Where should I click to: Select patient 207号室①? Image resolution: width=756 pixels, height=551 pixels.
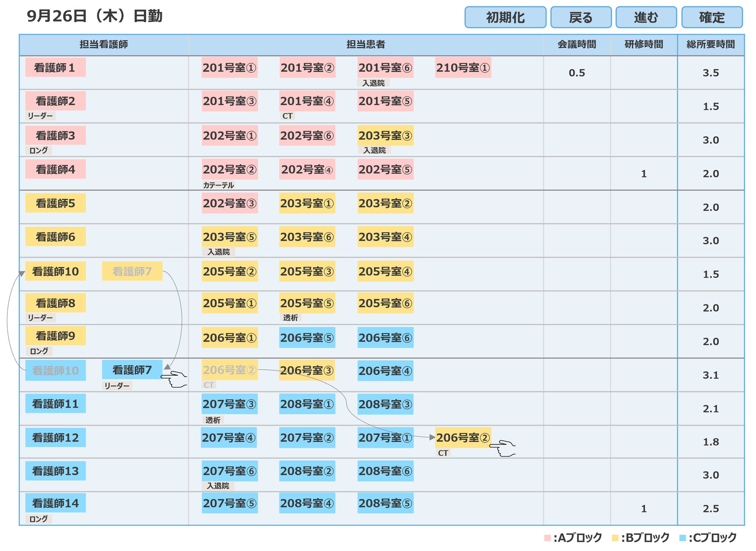pos(386,438)
